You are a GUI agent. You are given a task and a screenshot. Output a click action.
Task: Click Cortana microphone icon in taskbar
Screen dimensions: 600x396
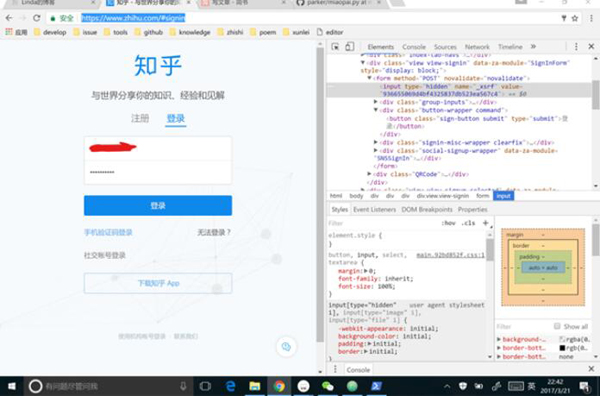tap(183, 386)
